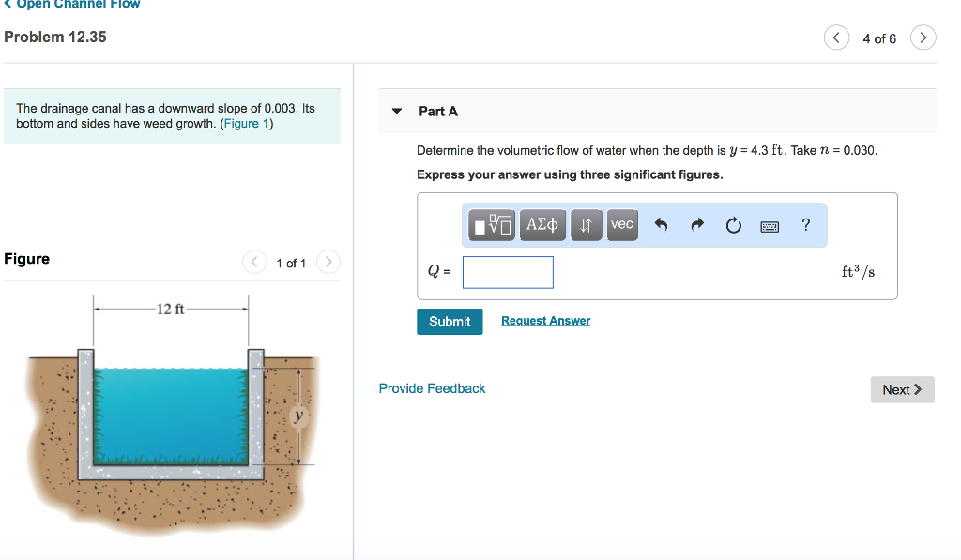Click the next figure navigation arrow
The image size is (961, 560).
click(x=328, y=263)
